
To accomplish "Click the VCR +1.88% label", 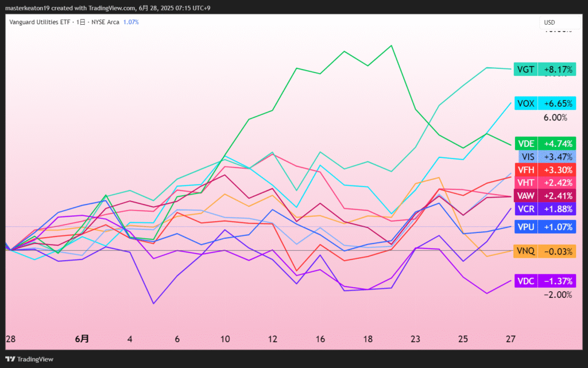I will point(544,209).
